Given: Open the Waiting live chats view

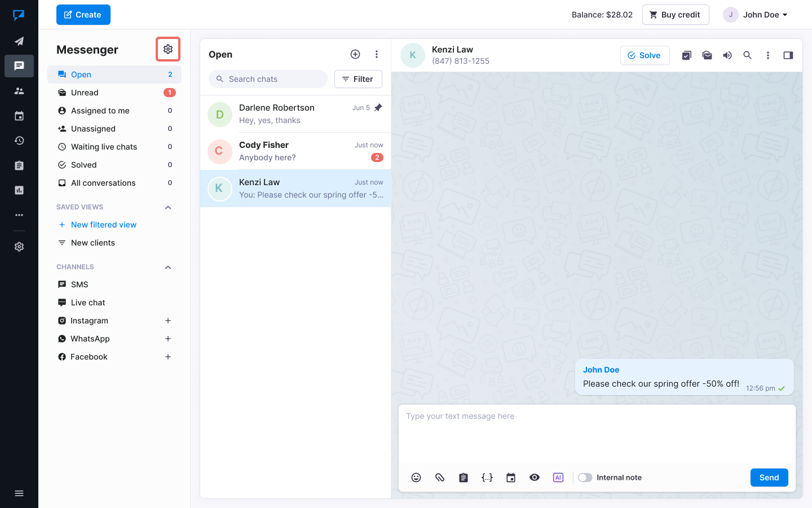Looking at the screenshot, I should pos(104,147).
